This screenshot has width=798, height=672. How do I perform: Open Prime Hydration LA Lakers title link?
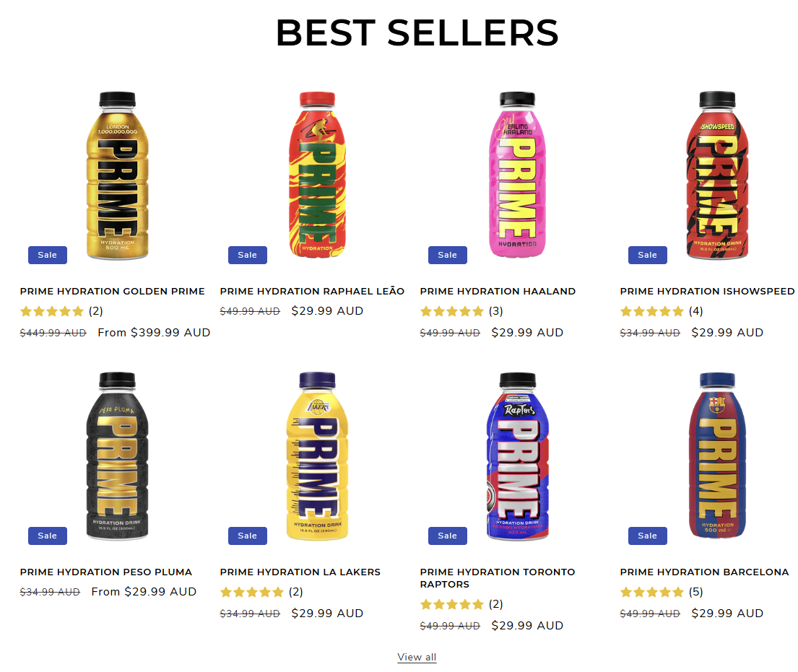pos(300,572)
